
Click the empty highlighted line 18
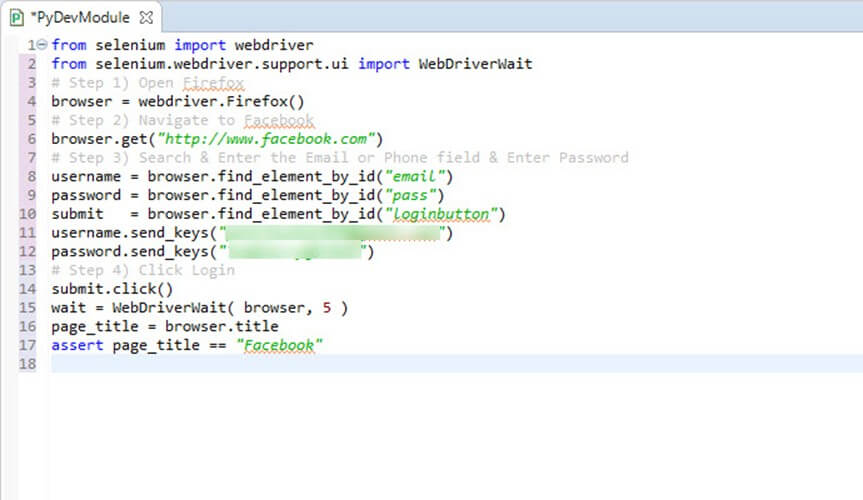pos(400,364)
